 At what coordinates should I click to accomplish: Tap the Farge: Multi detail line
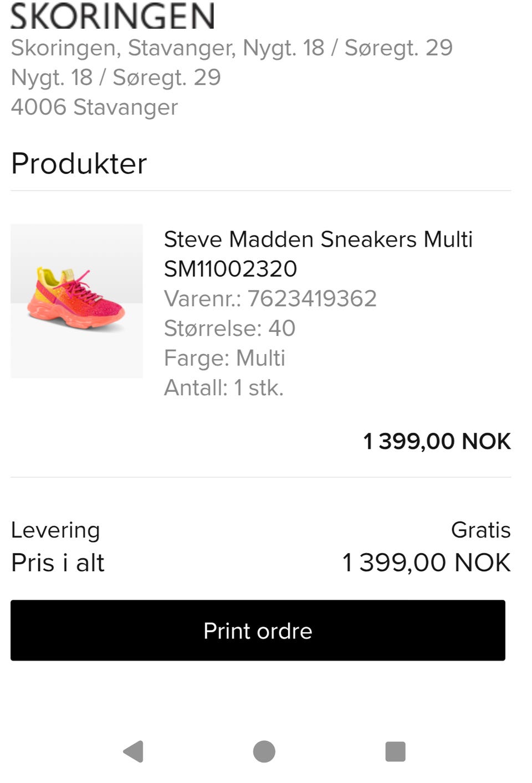tap(224, 358)
